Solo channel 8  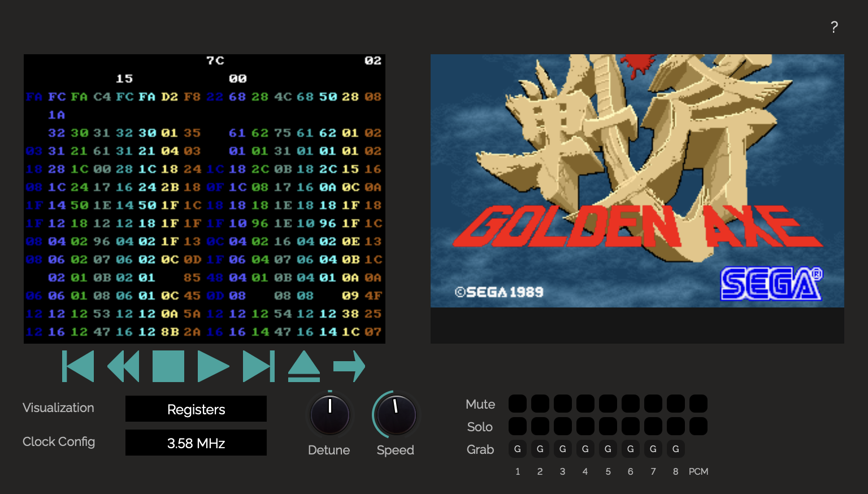pyautogui.click(x=676, y=426)
